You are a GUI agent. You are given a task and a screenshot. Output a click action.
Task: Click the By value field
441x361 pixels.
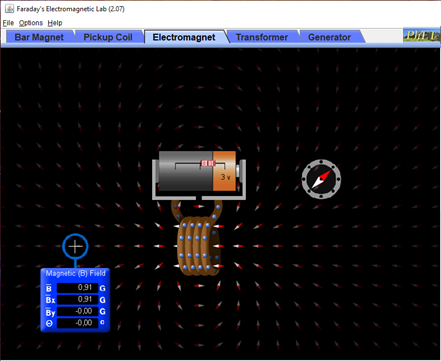coord(78,311)
